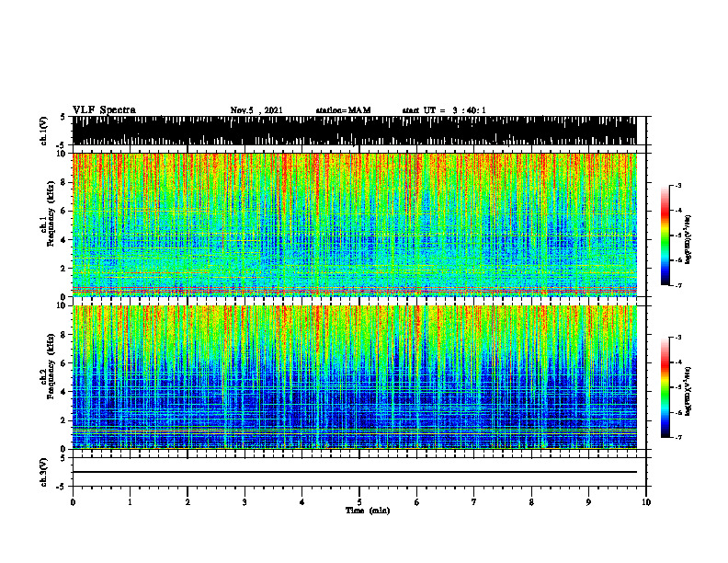
Task: Click time axis tick label "0"
Action: tap(73, 502)
